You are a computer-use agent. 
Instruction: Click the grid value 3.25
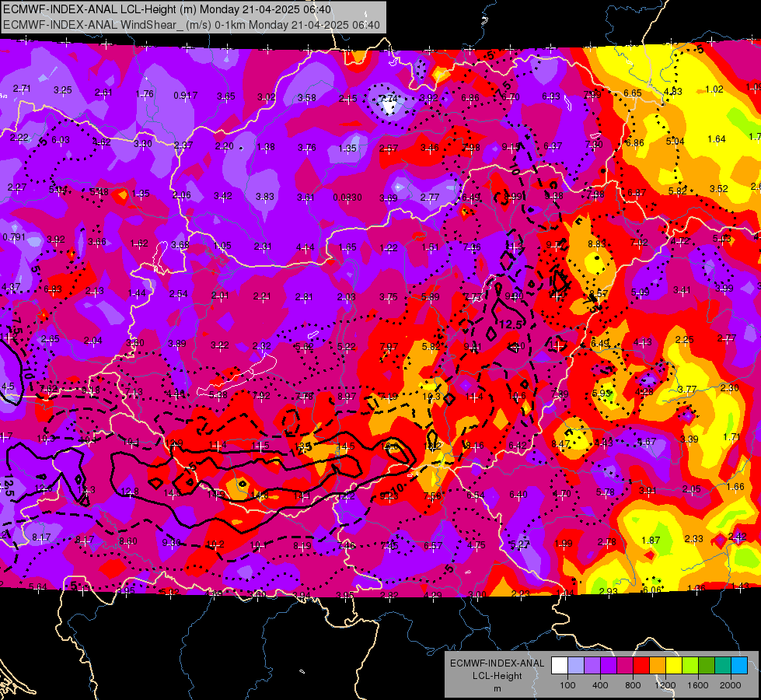click(63, 90)
